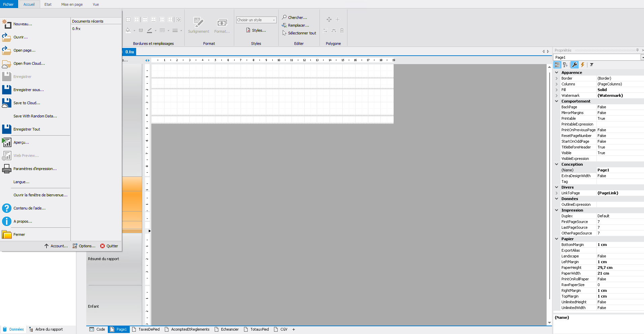Click the Account button

point(56,246)
